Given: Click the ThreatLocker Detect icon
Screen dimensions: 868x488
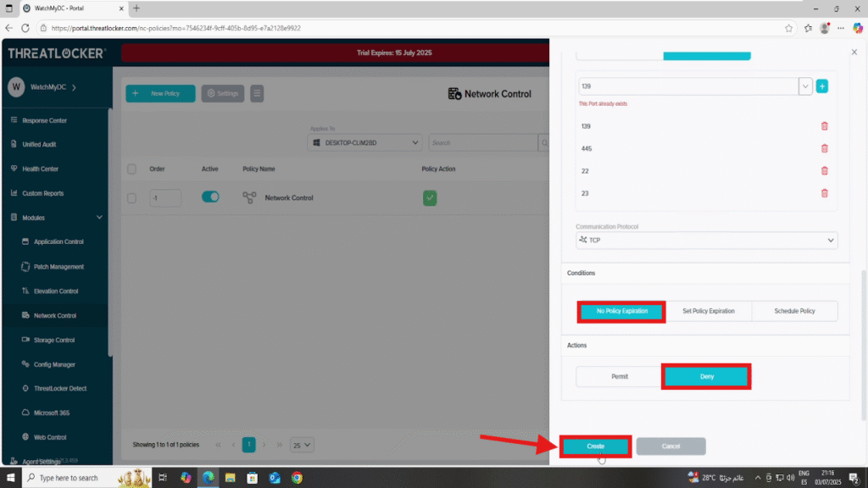Looking at the screenshot, I should pyautogui.click(x=25, y=388).
